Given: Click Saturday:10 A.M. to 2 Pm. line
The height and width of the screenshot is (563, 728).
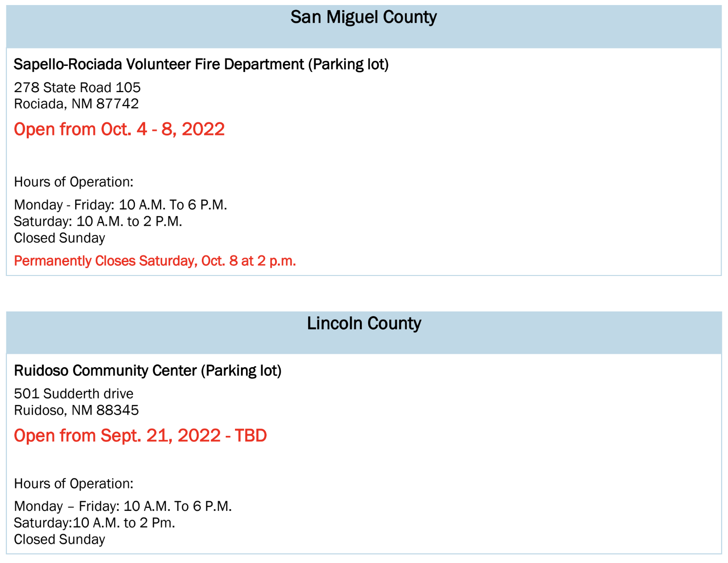Looking at the screenshot, I should (x=94, y=523).
